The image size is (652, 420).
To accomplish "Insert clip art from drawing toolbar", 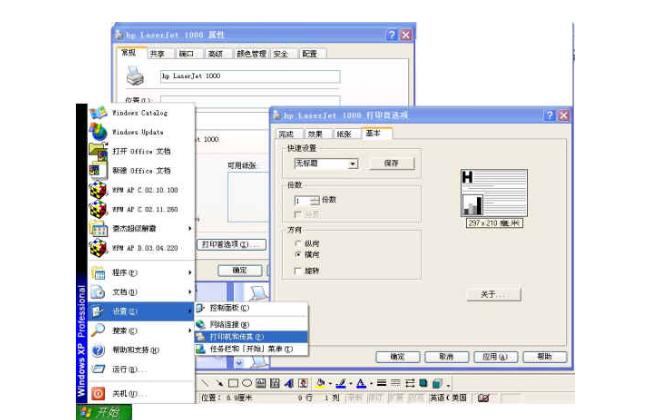I will coord(304,383).
